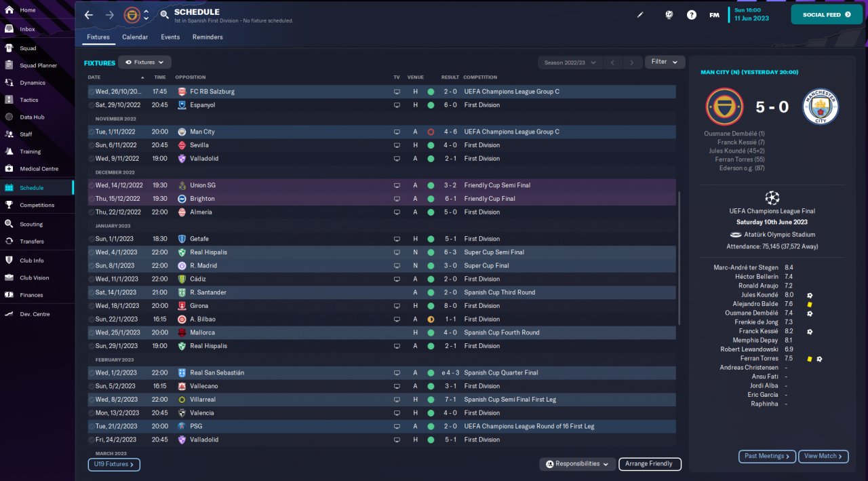Screen dimensions: 868x481
Task: Open the Club Info shield icon
Action: 9,260
